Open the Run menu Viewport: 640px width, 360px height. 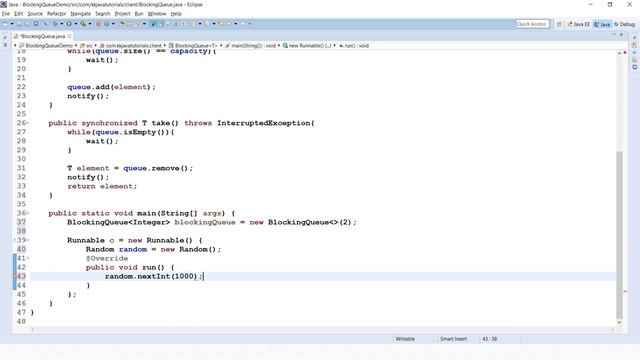139,13
